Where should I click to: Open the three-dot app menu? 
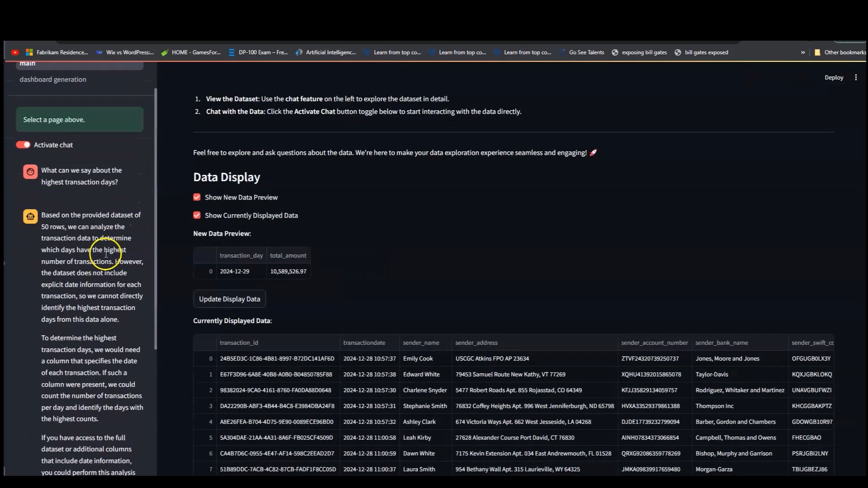(x=856, y=78)
